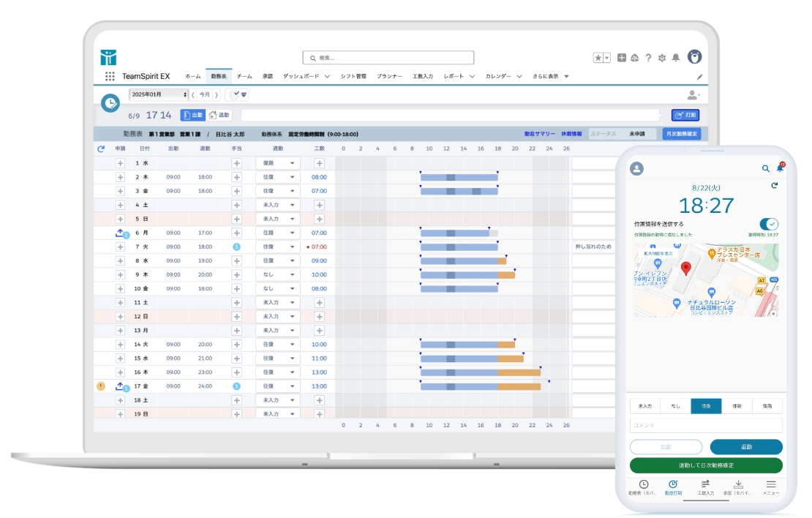Open the プランナー tab
This screenshot has width=812, height=518.
click(389, 76)
